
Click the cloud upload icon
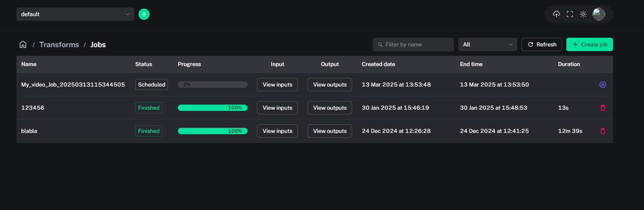(556, 14)
